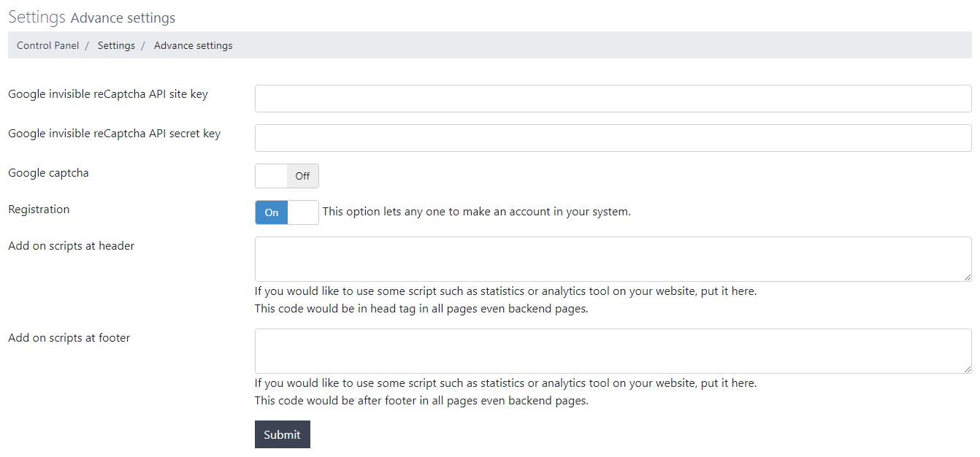The width and height of the screenshot is (980, 457).
Task: Click the header scripts text area
Action: point(613,259)
